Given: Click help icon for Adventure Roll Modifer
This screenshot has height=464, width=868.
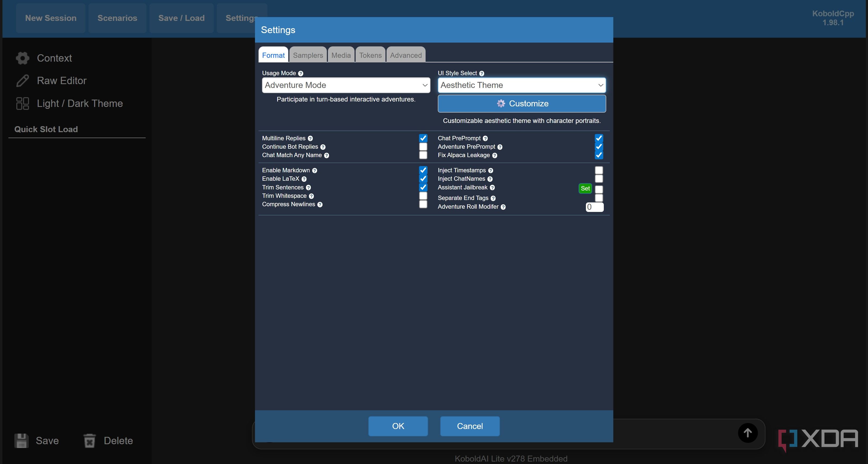Looking at the screenshot, I should point(503,207).
